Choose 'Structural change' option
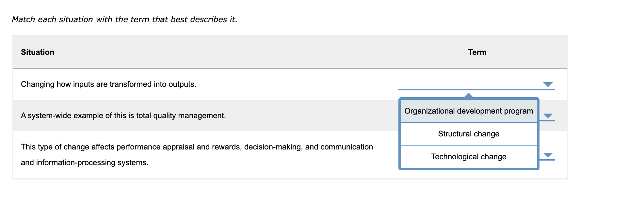644x203 pixels. point(468,134)
